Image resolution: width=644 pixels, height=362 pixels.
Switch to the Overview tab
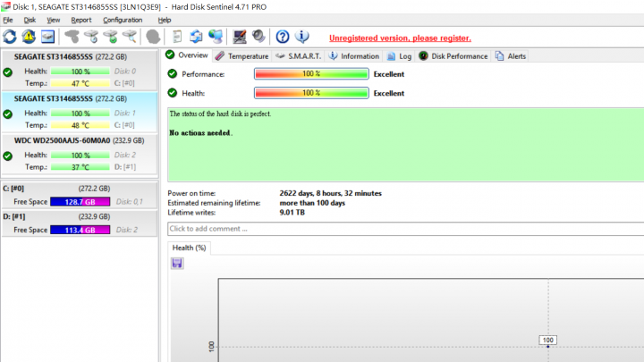click(x=188, y=55)
